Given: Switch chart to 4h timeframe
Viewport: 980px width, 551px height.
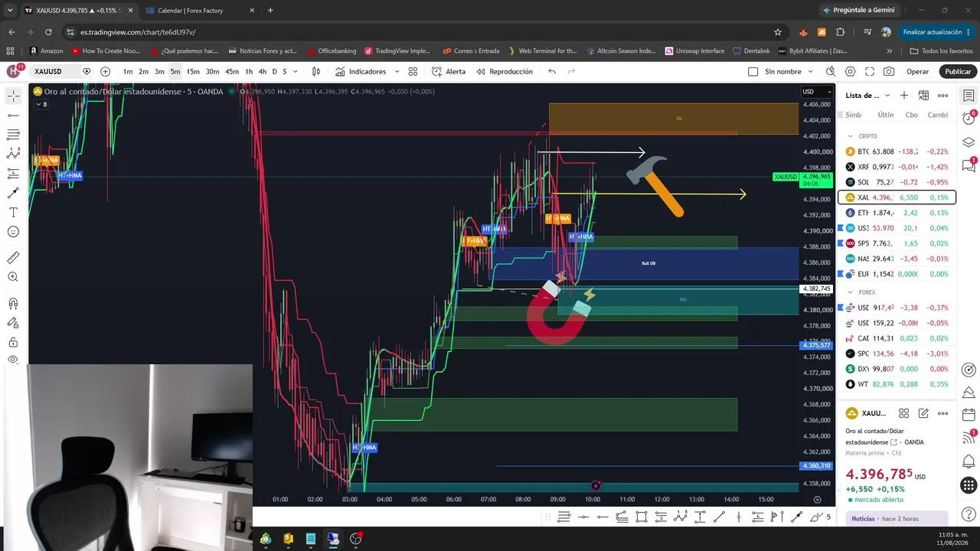Looking at the screenshot, I should [x=263, y=71].
